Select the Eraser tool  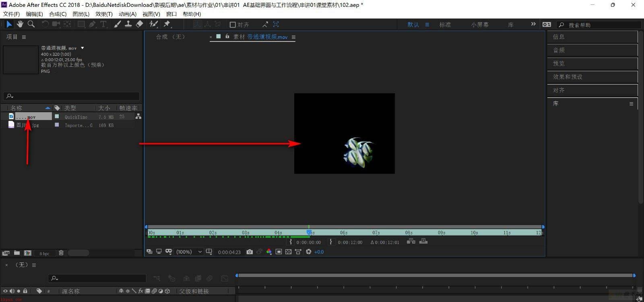click(x=139, y=24)
